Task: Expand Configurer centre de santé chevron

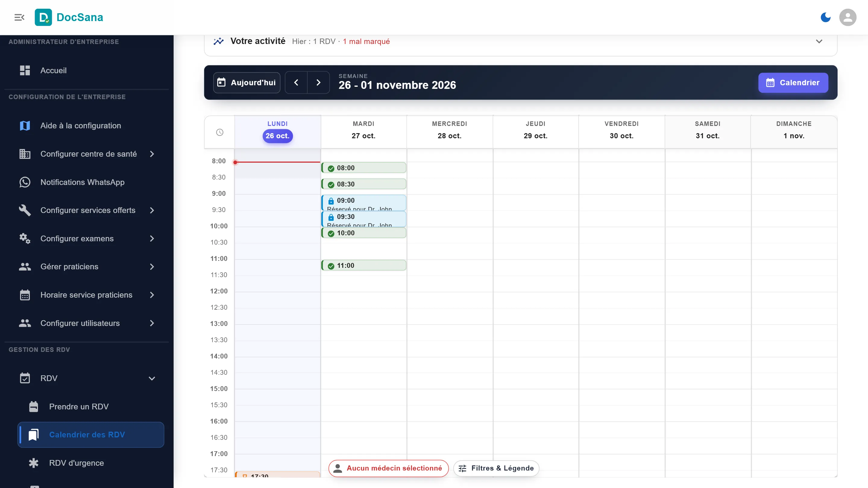Action: coord(152,154)
